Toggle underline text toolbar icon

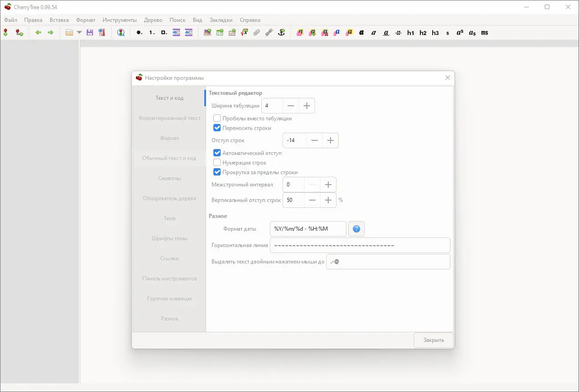[386, 32]
